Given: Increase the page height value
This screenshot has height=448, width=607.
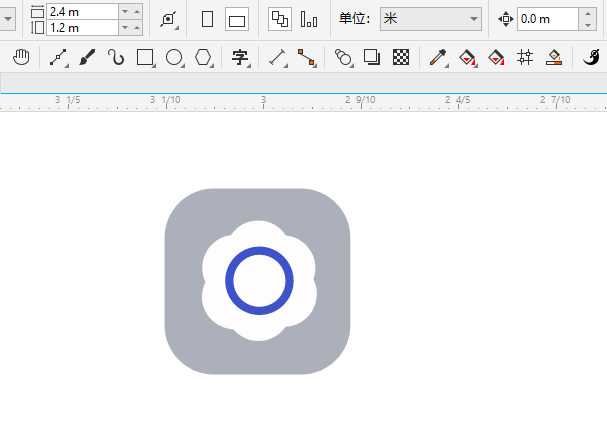Looking at the screenshot, I should coord(137,27).
